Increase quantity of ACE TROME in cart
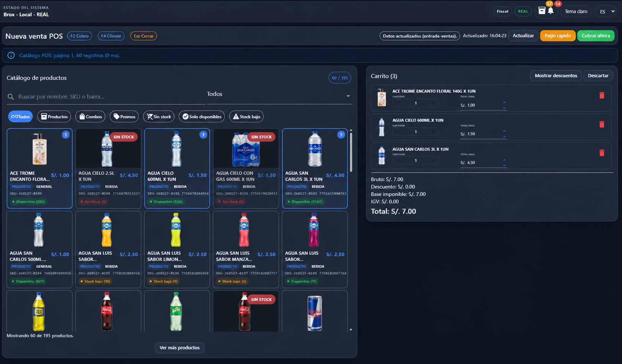The width and height of the screenshot is (622, 364). [x=433, y=103]
